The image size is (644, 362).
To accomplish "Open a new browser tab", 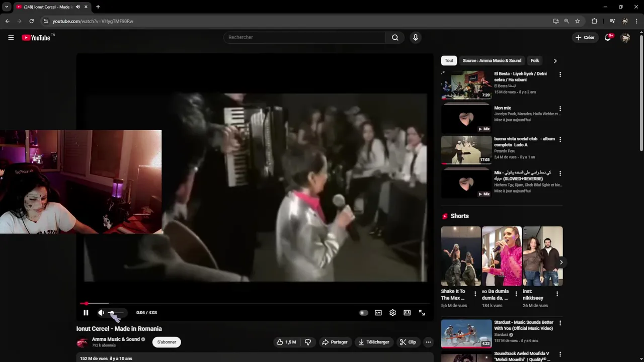I will pos(98,7).
